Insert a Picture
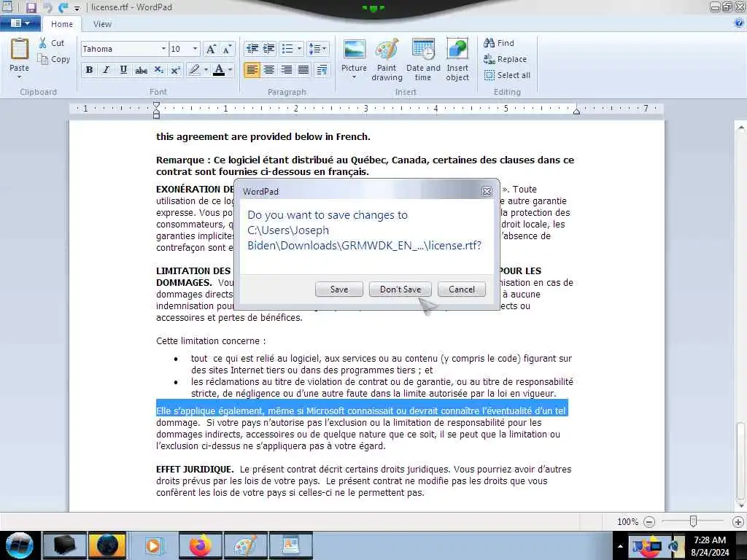The image size is (747, 560). pos(354,50)
